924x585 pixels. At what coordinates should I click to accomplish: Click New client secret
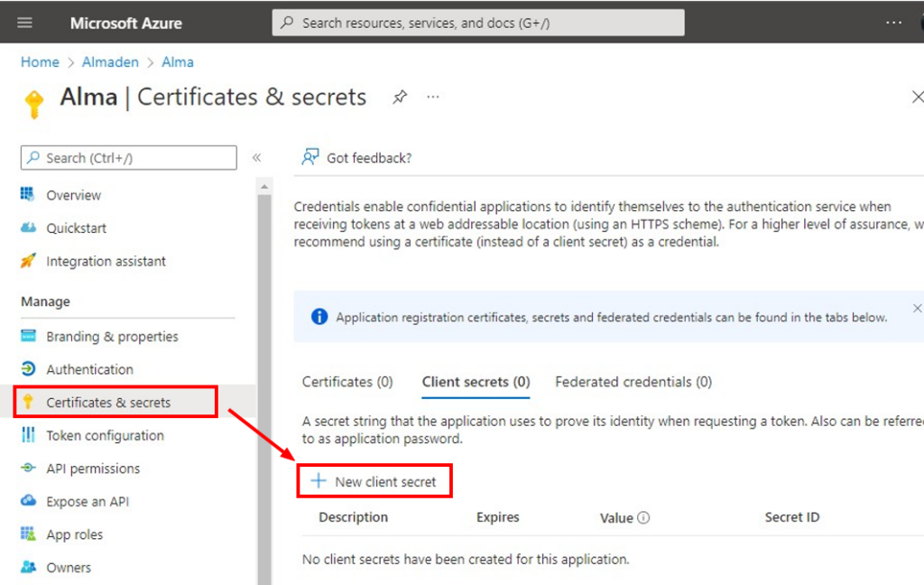tap(374, 480)
